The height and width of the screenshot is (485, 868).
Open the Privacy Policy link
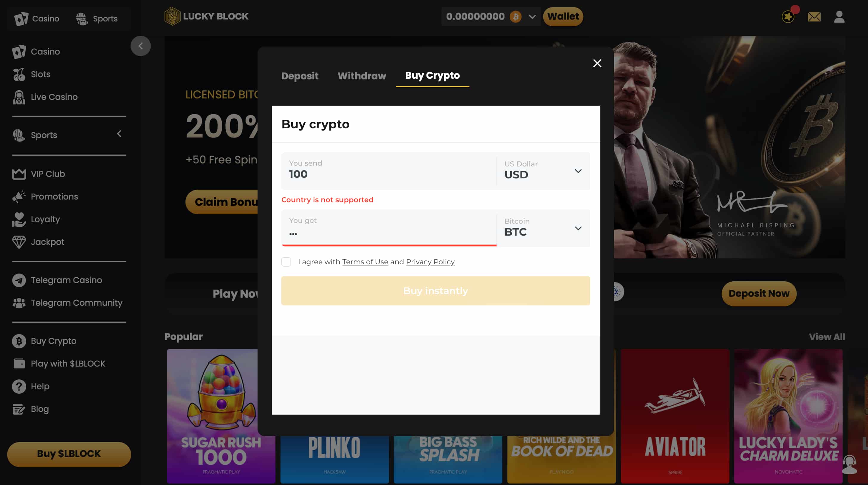click(x=430, y=262)
